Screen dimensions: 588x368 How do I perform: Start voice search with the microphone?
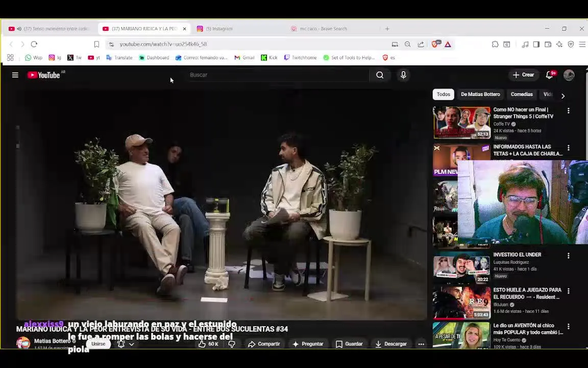point(404,75)
